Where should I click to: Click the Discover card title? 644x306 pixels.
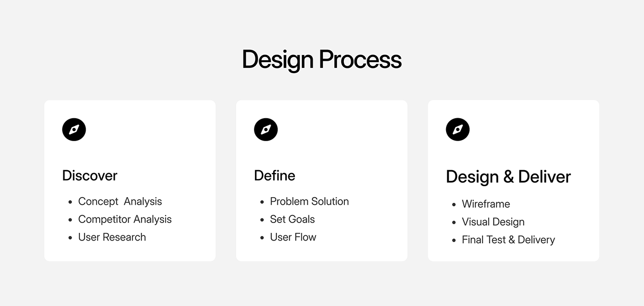(x=90, y=175)
